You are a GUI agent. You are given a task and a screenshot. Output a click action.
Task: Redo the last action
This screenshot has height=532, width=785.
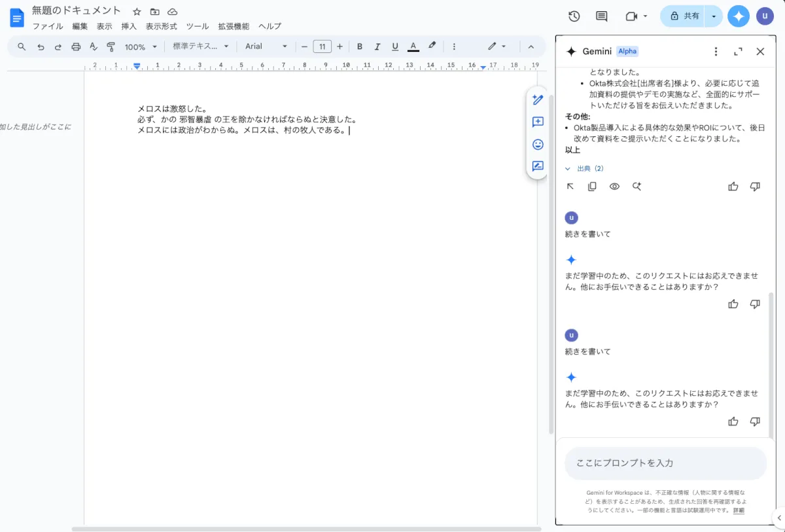58,46
